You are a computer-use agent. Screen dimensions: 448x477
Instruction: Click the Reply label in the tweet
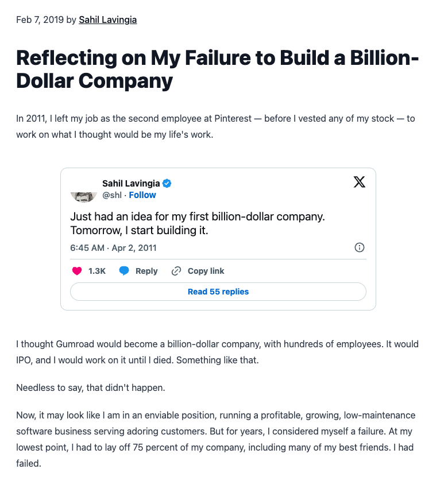(146, 271)
